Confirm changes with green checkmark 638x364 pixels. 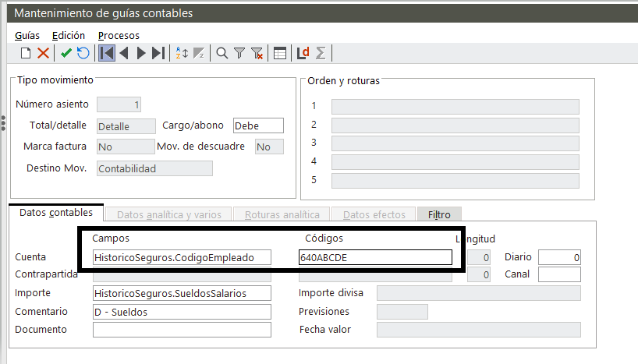pos(66,53)
